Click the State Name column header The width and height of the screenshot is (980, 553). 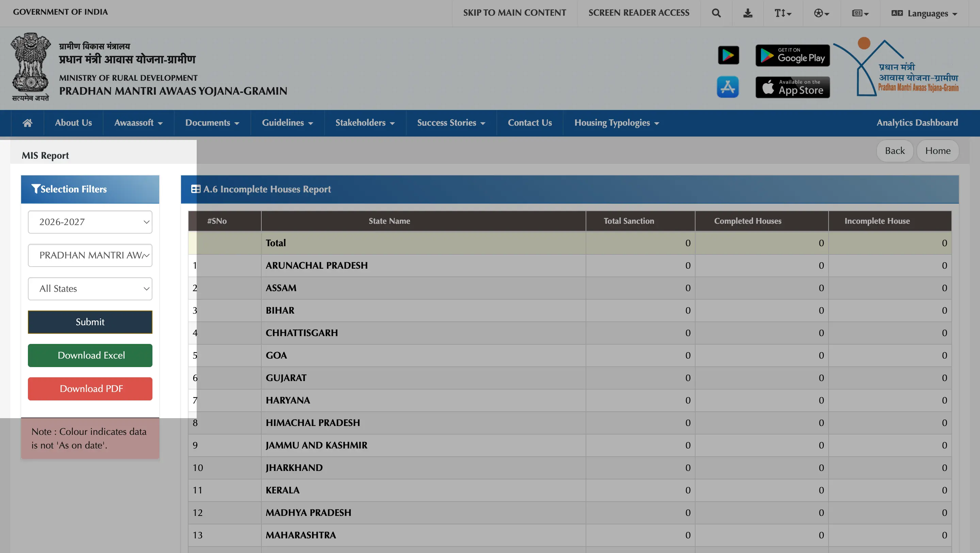coord(423,221)
